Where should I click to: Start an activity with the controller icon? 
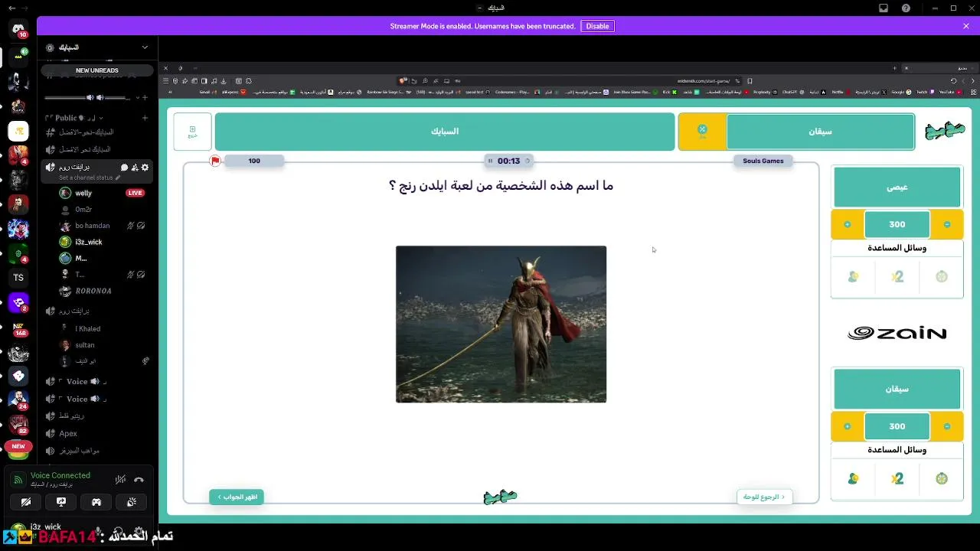(96, 502)
